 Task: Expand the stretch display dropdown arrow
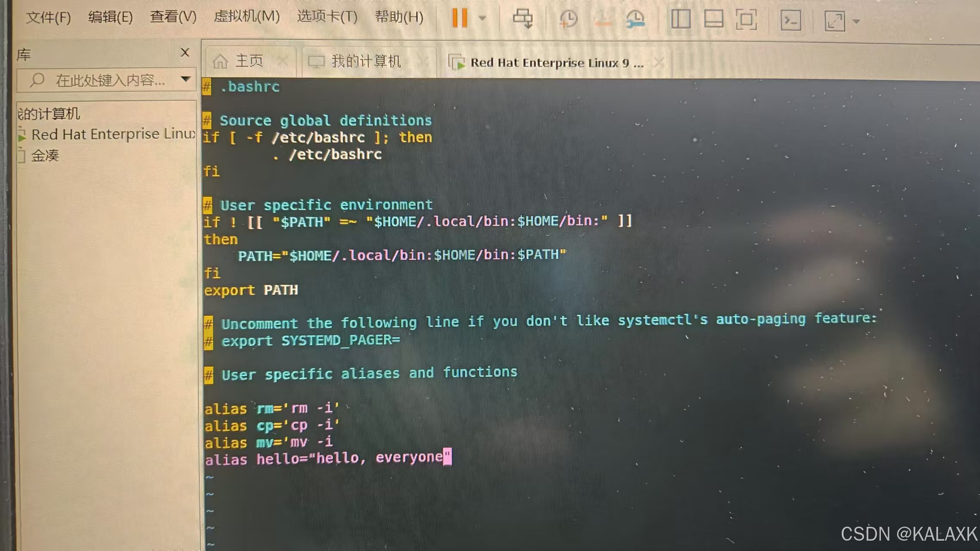point(856,21)
